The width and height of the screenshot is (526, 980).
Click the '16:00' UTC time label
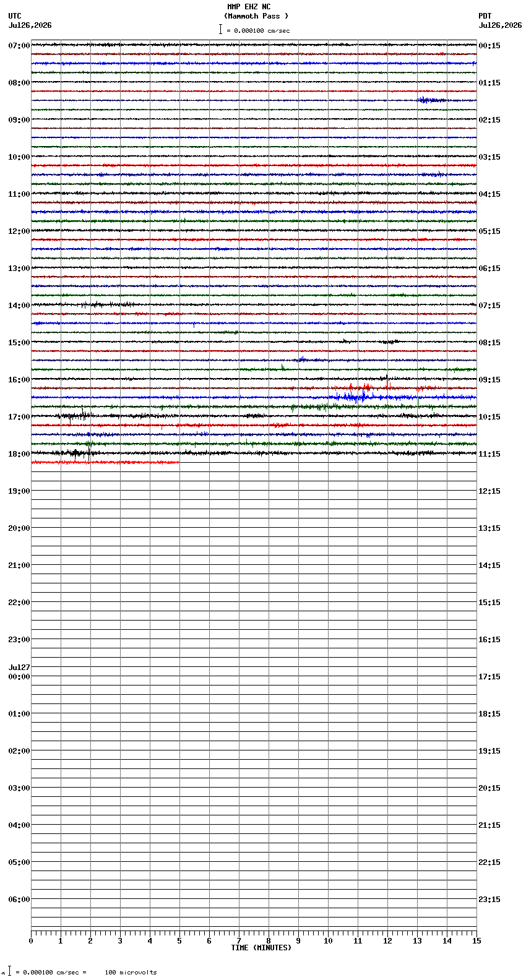click(19, 380)
